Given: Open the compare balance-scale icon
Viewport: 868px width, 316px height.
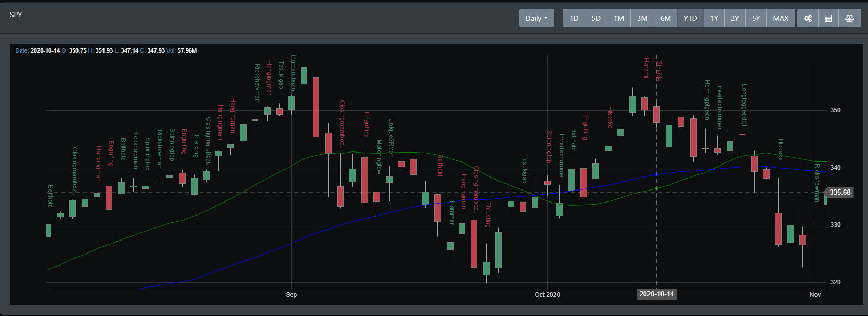Looking at the screenshot, I should point(850,18).
